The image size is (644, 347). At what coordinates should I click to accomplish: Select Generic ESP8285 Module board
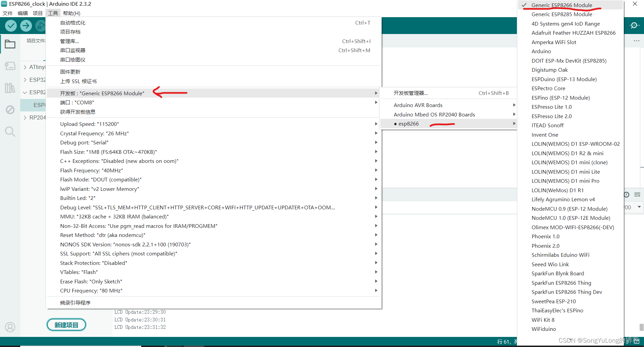click(570, 14)
